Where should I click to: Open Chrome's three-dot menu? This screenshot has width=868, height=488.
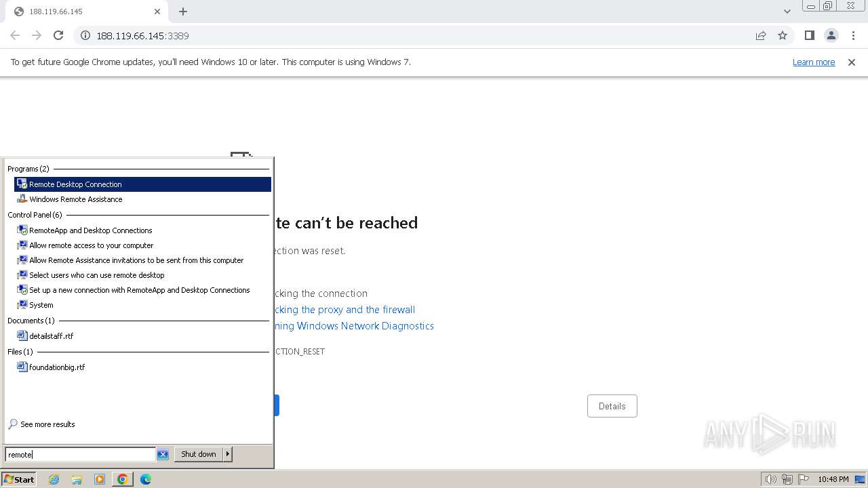[x=853, y=35]
